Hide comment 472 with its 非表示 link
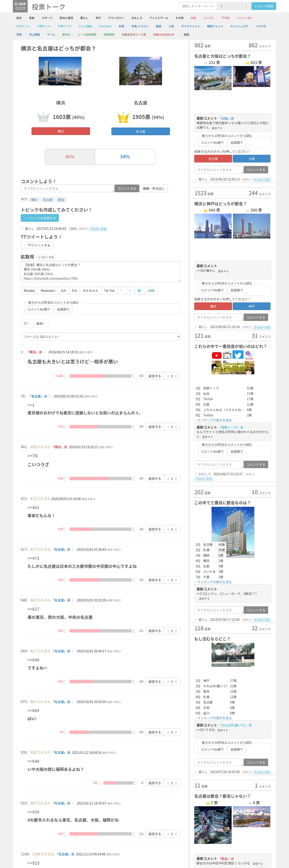The height and width of the screenshot is (868, 289). (92, 499)
